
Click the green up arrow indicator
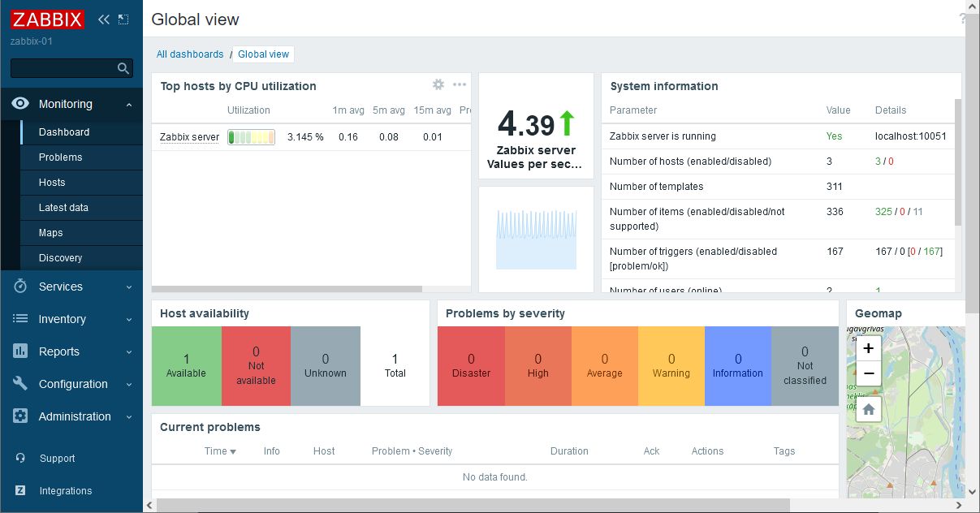[x=567, y=123]
